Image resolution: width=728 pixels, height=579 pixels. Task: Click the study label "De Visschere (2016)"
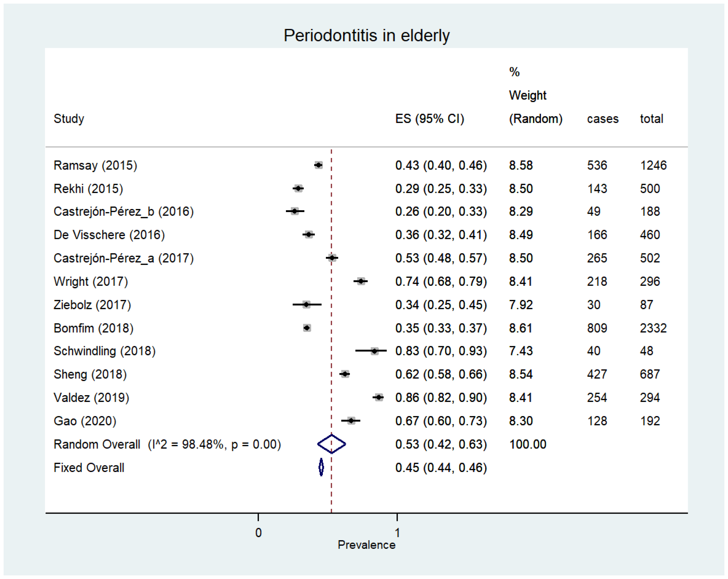109,235
